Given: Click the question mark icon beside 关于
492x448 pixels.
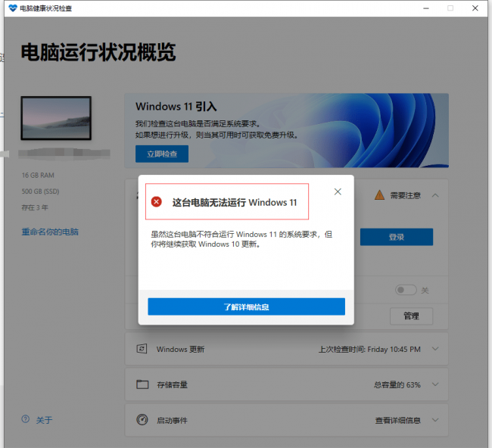Looking at the screenshot, I should (26, 418).
